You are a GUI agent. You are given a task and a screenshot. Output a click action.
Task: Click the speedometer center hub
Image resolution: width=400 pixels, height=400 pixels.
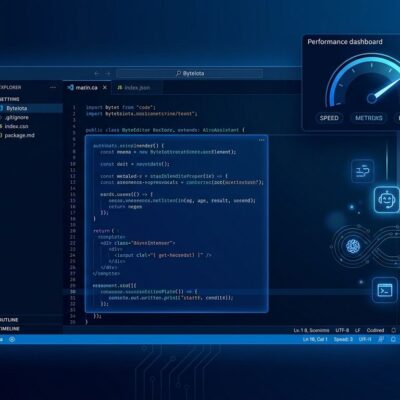click(371, 98)
